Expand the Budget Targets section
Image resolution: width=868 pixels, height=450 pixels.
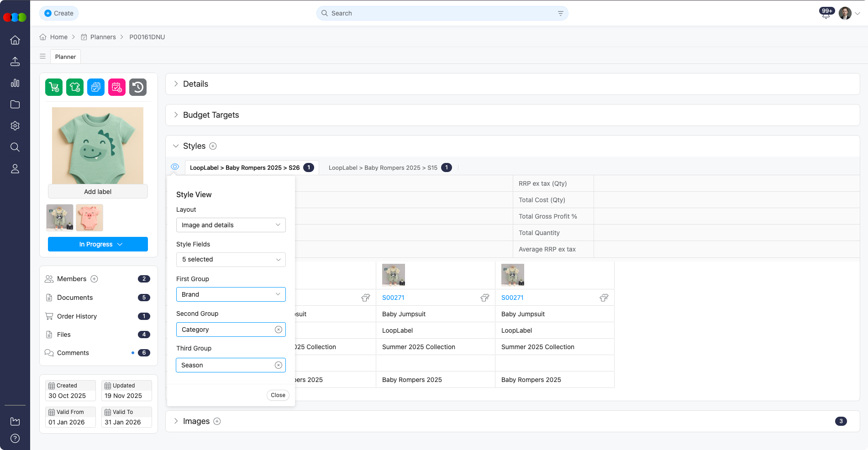[210, 115]
